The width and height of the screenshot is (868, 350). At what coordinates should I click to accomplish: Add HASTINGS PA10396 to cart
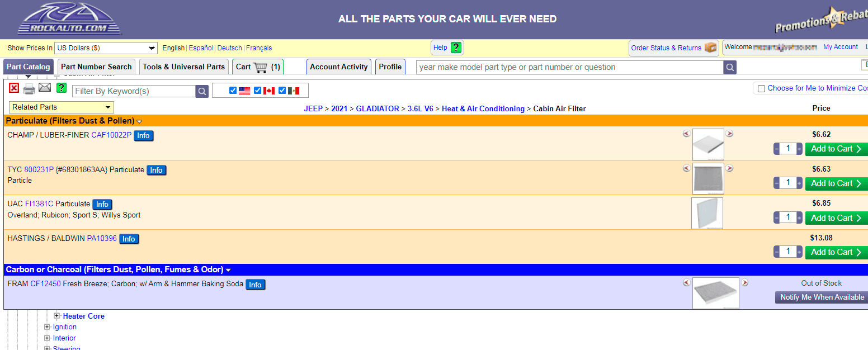837,252
